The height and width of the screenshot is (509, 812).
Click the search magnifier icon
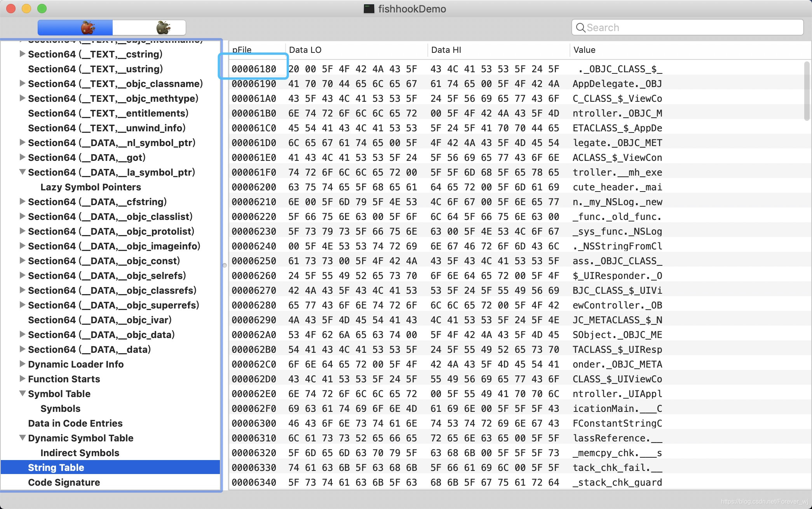[580, 28]
